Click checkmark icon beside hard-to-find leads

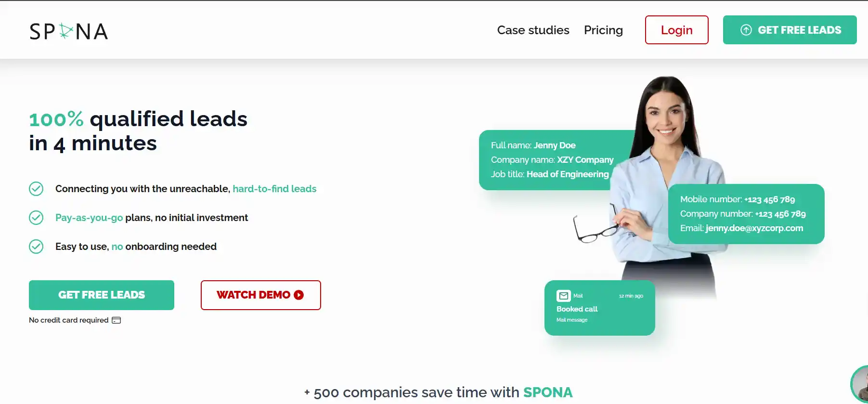tap(36, 189)
